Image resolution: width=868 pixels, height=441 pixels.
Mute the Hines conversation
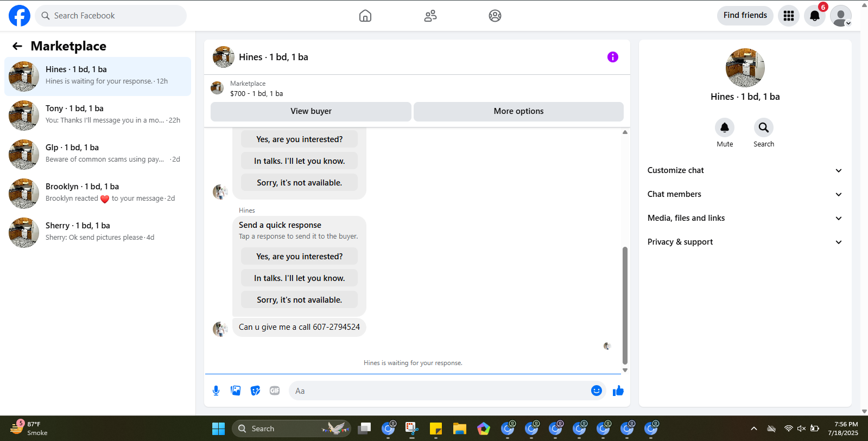click(x=725, y=127)
